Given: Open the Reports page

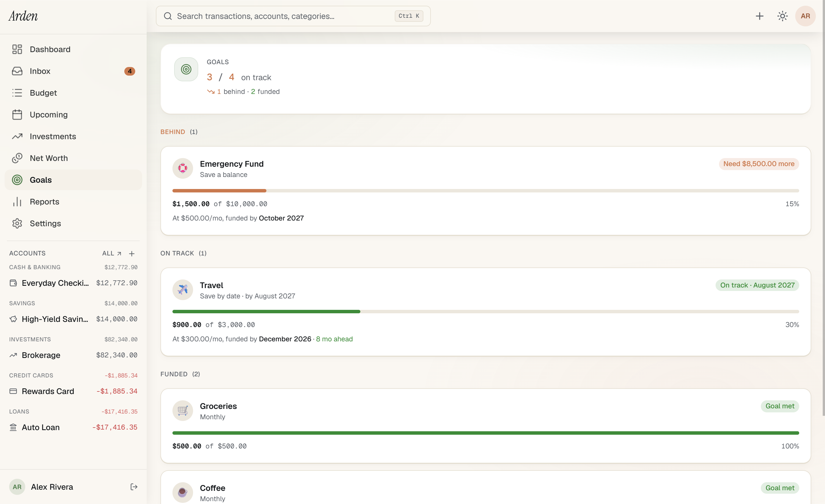Looking at the screenshot, I should coord(73,202).
